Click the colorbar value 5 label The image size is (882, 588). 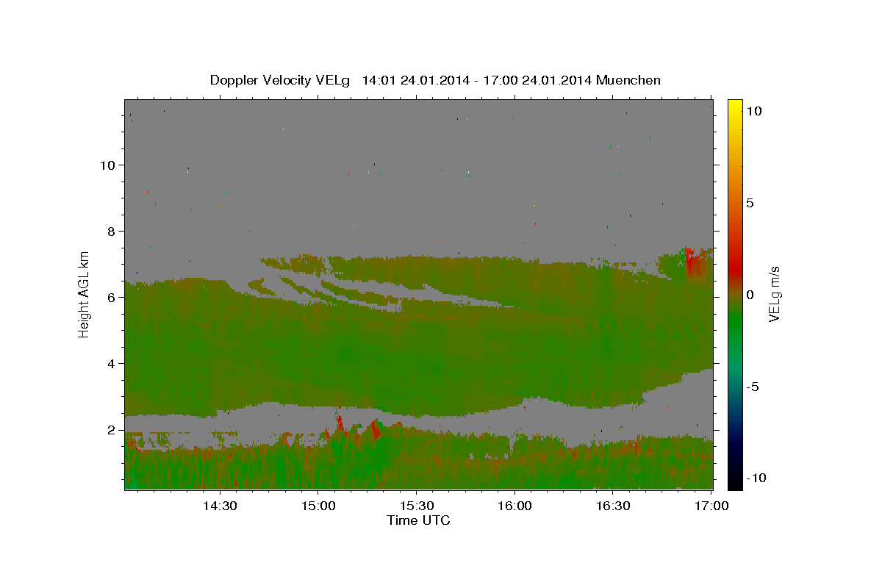coord(750,203)
